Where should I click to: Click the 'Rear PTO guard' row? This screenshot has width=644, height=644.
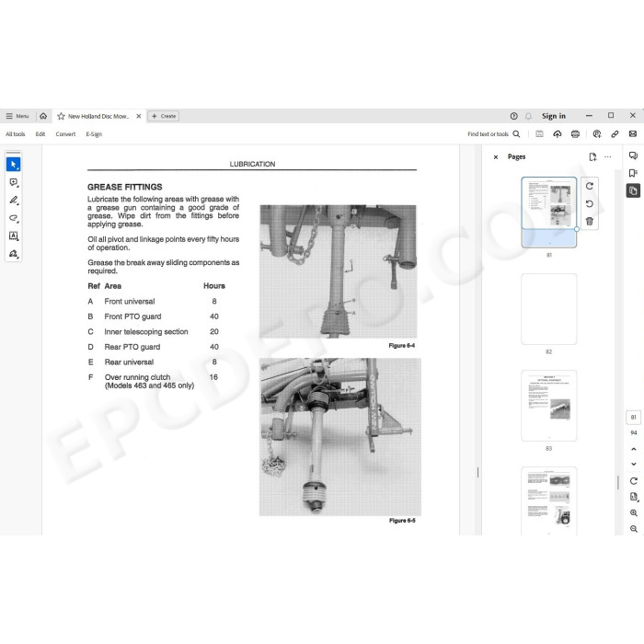[154, 347]
